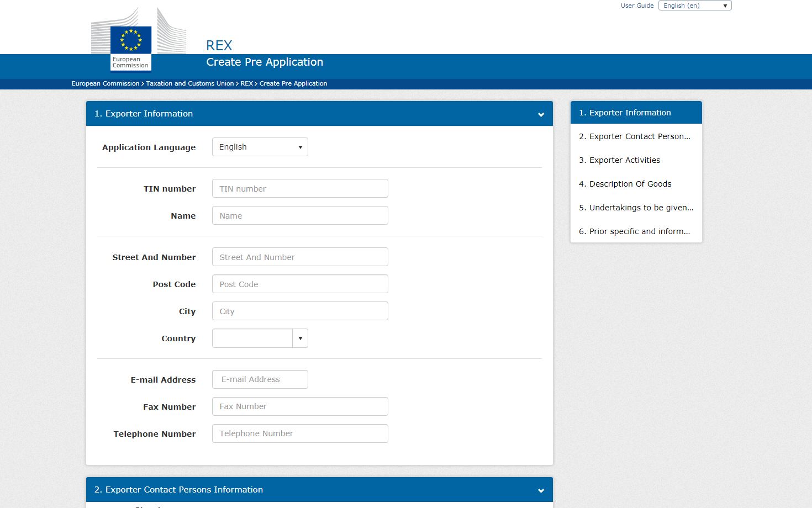
Task: Click into the E-mail Address field
Action: 260,379
